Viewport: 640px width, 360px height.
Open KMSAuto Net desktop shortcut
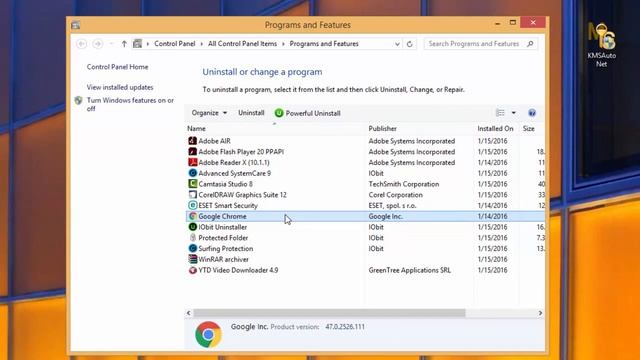[602, 45]
